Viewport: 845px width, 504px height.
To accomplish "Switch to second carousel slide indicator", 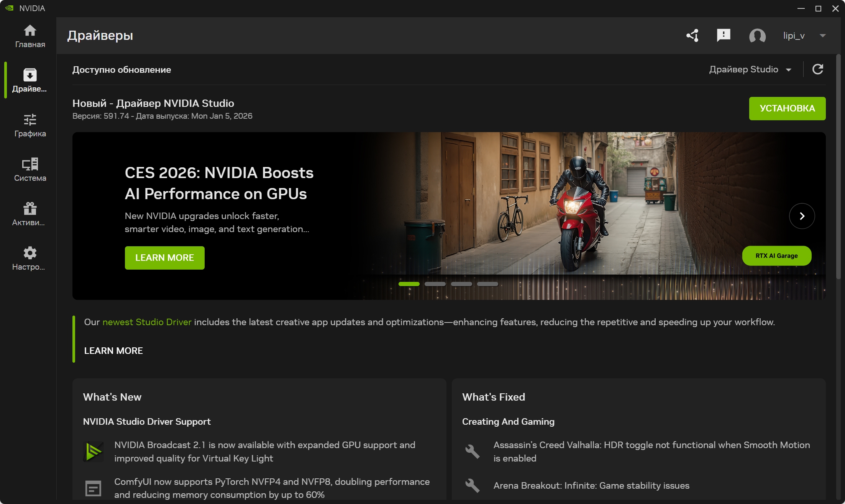I will 435,284.
